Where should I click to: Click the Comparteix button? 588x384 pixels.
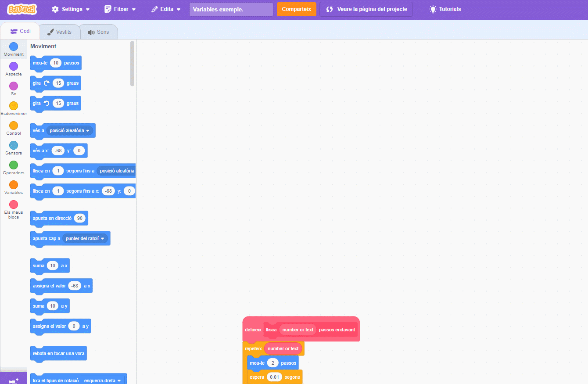click(296, 9)
